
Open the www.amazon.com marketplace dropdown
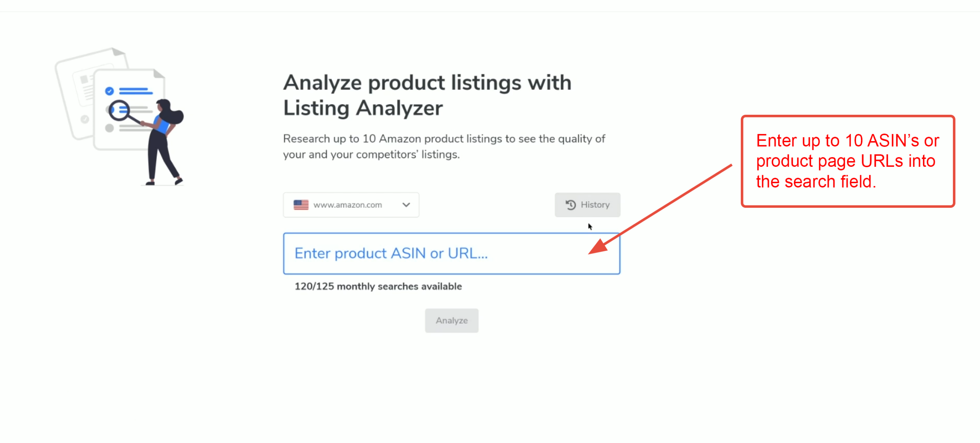coord(351,205)
